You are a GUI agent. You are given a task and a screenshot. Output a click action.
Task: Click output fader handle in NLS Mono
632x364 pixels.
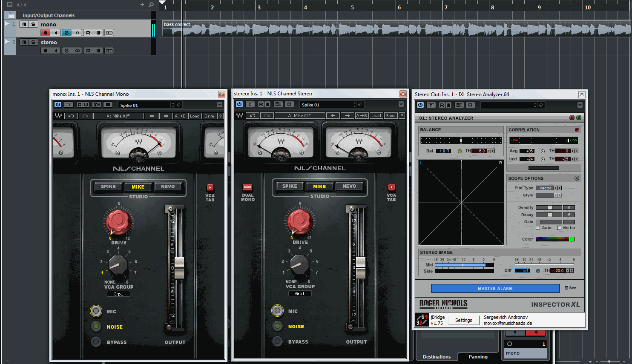(179, 268)
